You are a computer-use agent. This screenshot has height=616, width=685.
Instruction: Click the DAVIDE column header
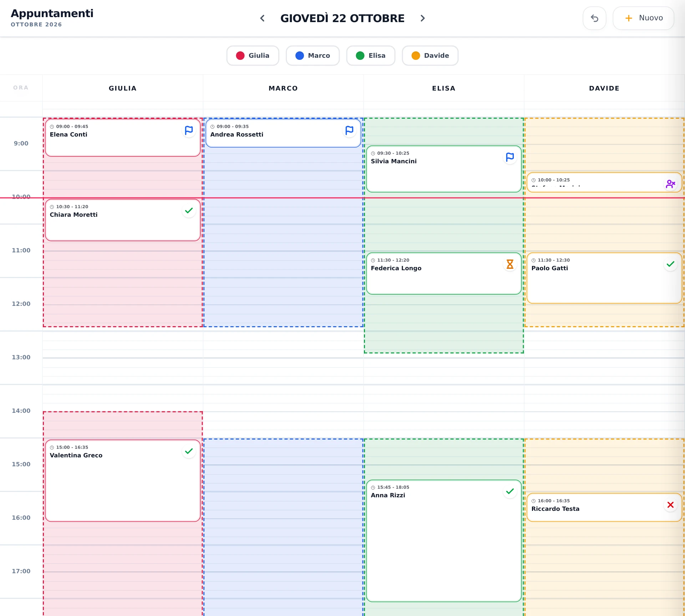point(604,88)
